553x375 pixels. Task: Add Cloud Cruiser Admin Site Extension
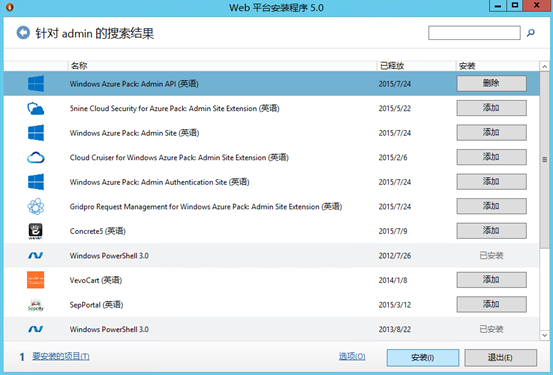[492, 157]
